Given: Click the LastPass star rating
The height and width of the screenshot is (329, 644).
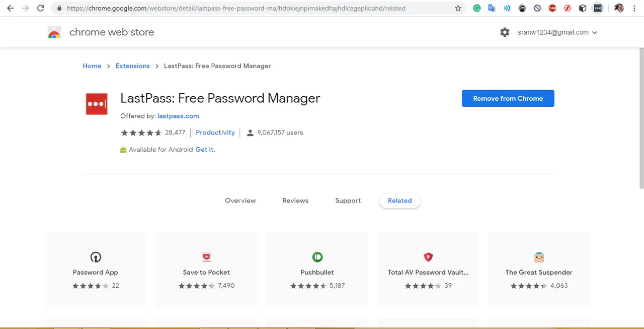Looking at the screenshot, I should (141, 133).
